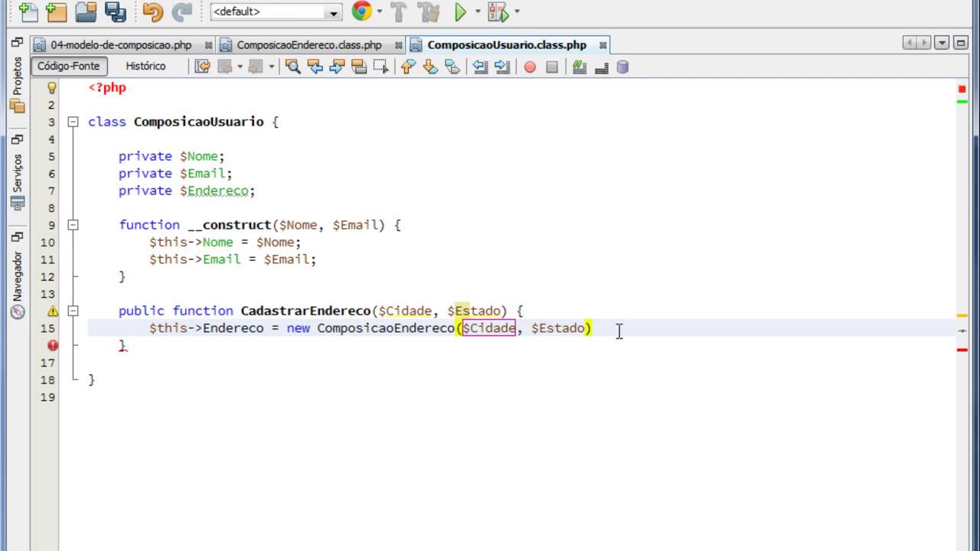Jump to Next Bookmark icon
This screenshot has width=980, height=551.
pos(430,67)
